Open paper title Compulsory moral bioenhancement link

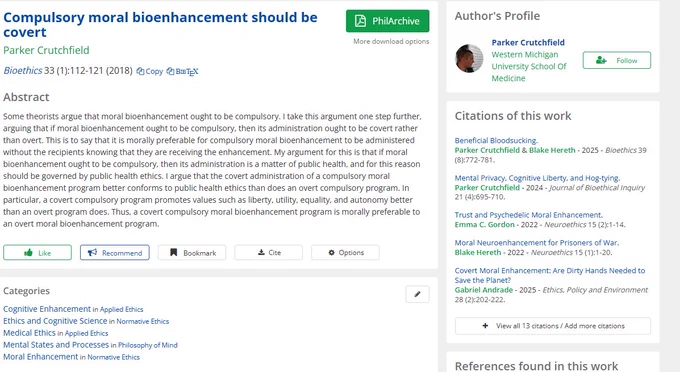160,24
